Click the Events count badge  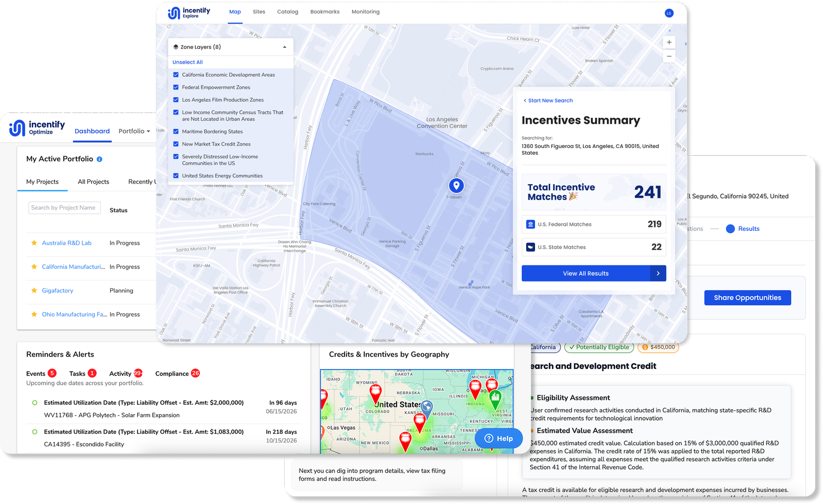coord(52,373)
